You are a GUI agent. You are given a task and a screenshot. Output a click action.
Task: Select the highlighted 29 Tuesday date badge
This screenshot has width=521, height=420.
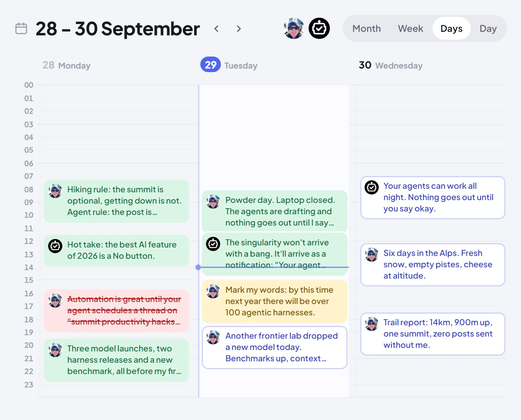(211, 65)
